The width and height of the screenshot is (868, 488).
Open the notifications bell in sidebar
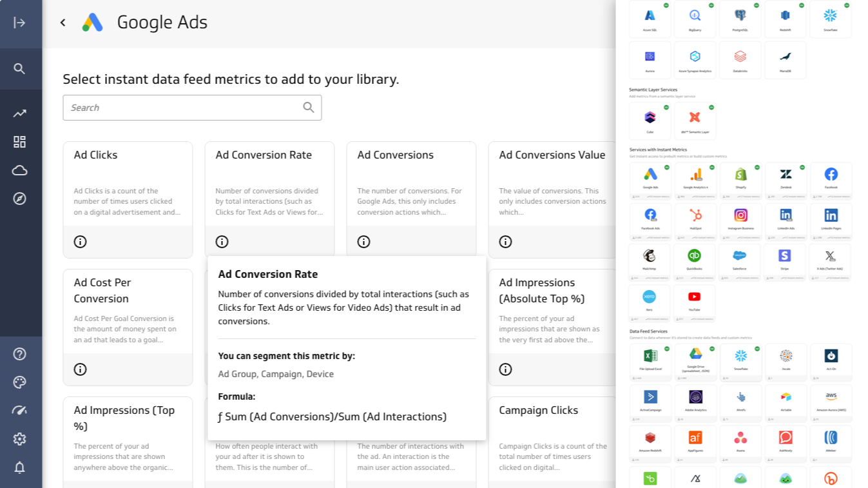(x=19, y=467)
